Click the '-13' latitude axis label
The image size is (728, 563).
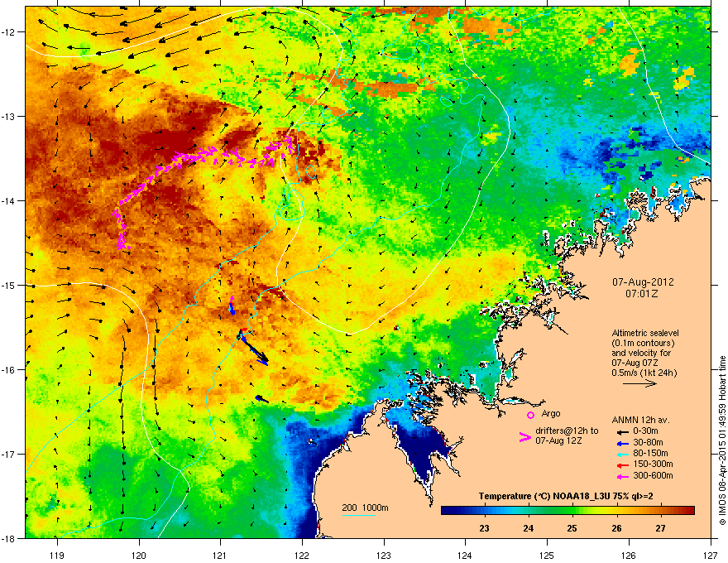[9, 116]
